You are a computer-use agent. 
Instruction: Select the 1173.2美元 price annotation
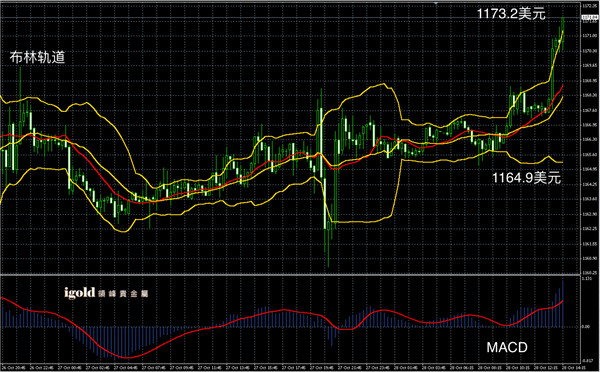pyautogui.click(x=511, y=14)
